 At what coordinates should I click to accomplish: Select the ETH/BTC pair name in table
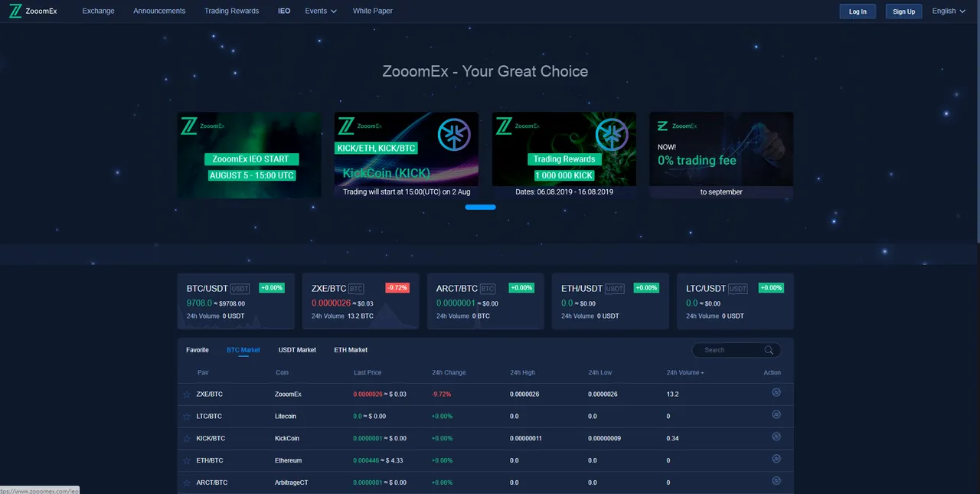209,461
